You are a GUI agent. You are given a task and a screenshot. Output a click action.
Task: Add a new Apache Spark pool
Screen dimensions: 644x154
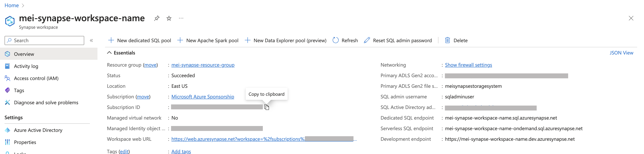208,40
